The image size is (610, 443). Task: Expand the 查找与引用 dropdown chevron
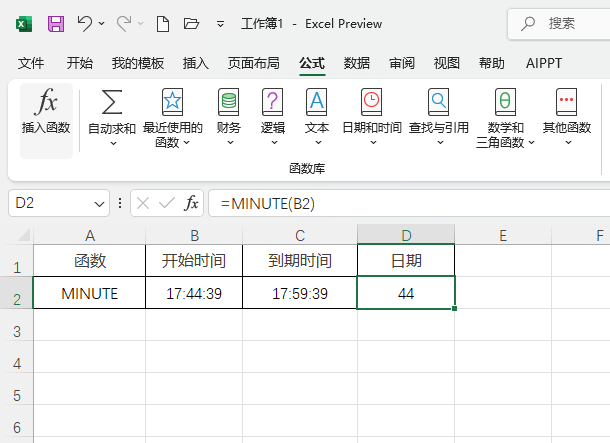[440, 143]
